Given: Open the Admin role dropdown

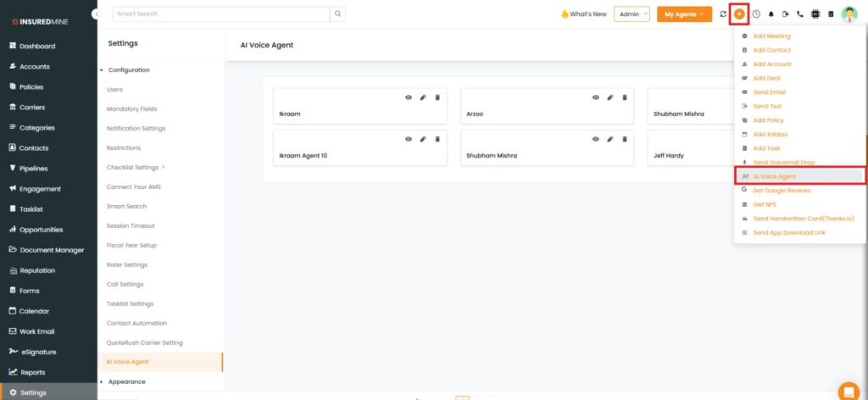Looking at the screenshot, I should (x=632, y=14).
